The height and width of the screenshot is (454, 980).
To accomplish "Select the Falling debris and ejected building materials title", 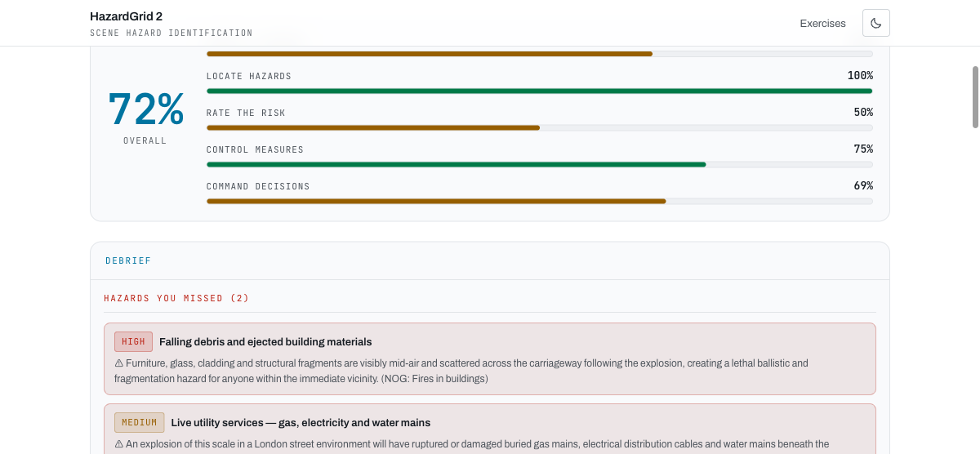I will point(265,342).
